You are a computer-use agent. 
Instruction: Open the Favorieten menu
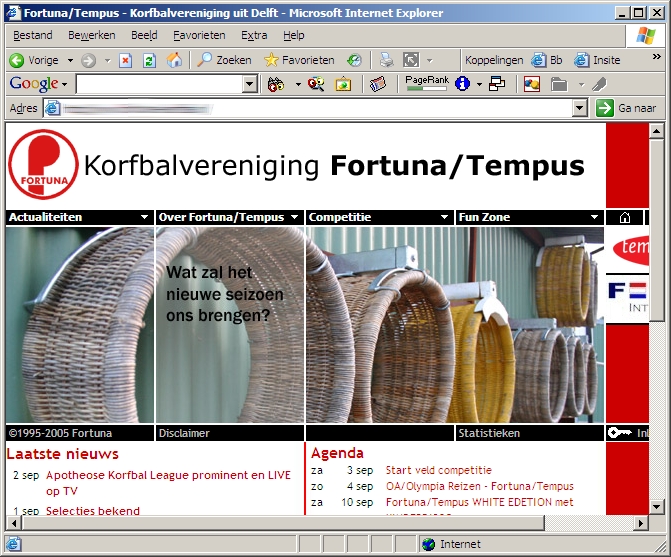pyautogui.click(x=199, y=35)
